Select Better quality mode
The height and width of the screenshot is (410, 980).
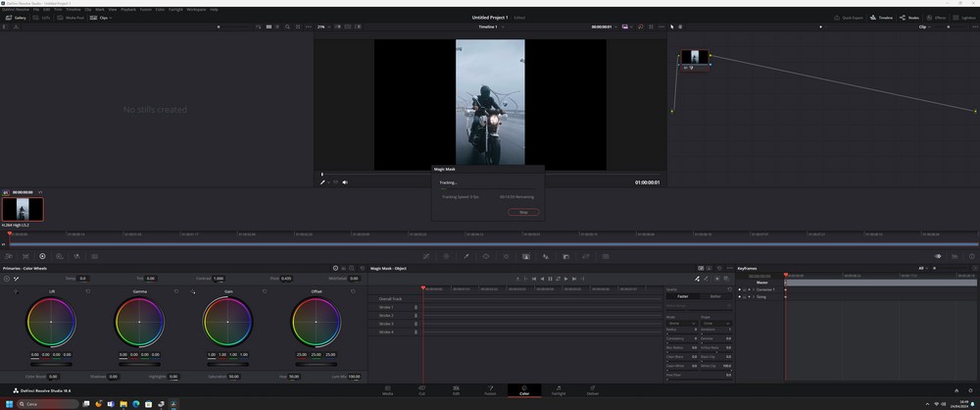point(715,295)
